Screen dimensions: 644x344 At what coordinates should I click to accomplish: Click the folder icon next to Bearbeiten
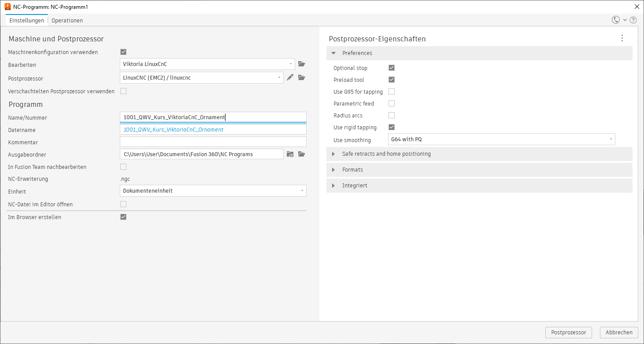pyautogui.click(x=301, y=64)
